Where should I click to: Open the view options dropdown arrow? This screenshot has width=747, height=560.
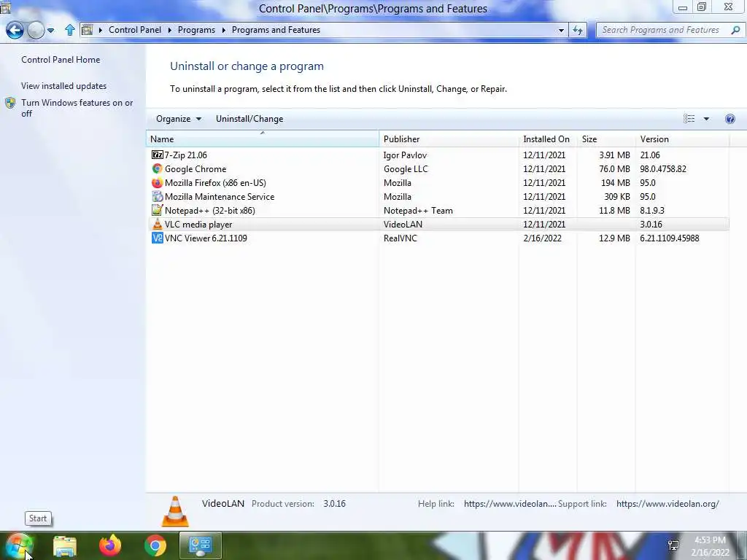(706, 119)
